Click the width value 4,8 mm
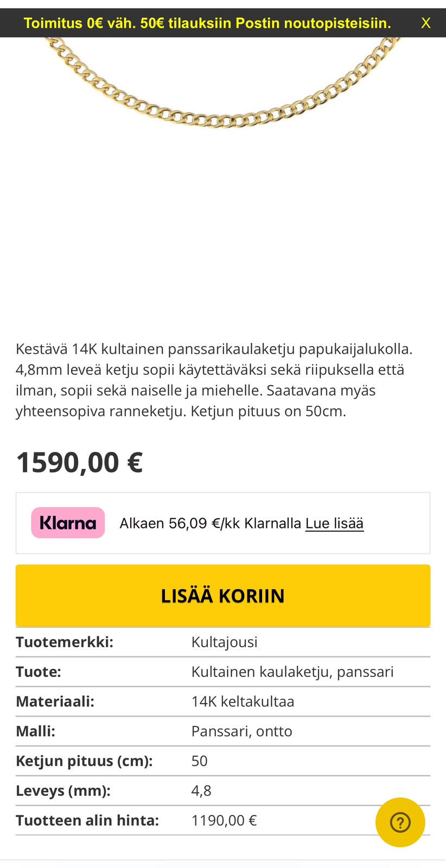The height and width of the screenshot is (868, 446). [x=201, y=790]
